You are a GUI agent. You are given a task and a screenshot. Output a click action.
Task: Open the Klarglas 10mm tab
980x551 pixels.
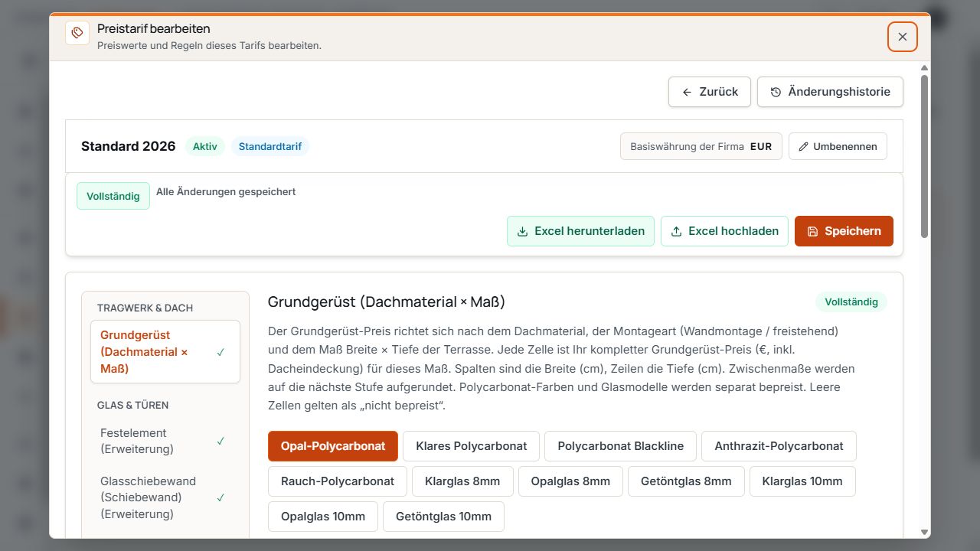click(x=802, y=481)
